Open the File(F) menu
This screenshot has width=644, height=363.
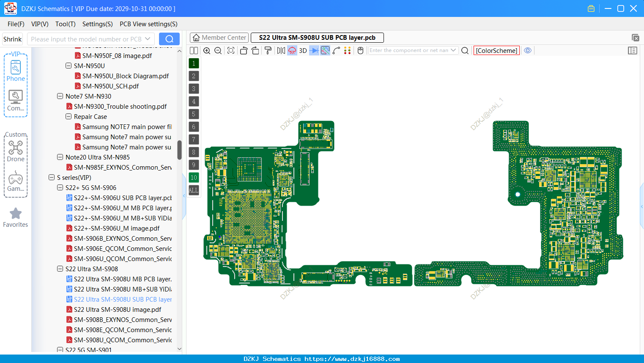16,24
